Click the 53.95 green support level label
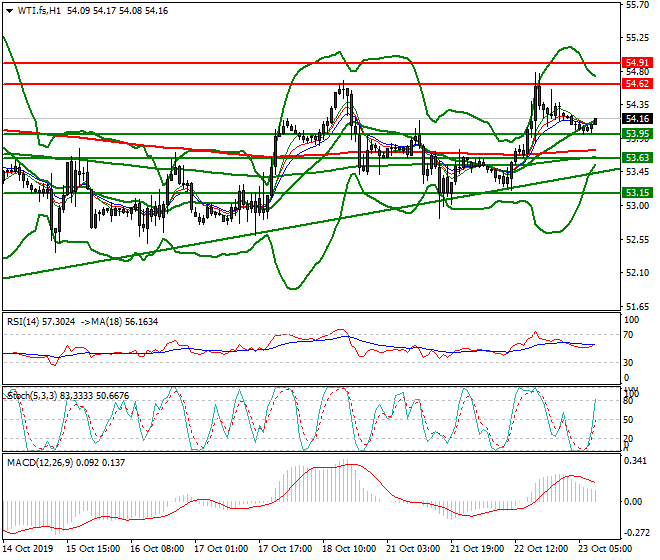 [x=637, y=134]
